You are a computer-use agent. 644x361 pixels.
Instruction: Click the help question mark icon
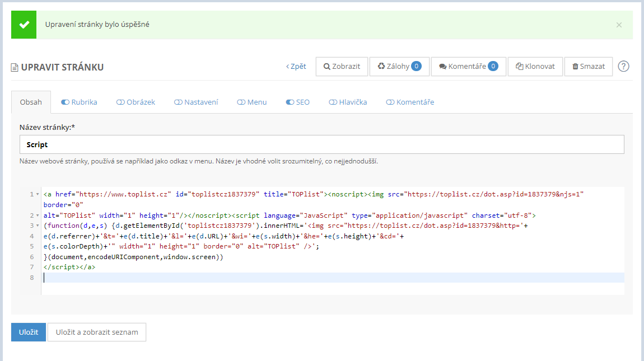(x=624, y=66)
